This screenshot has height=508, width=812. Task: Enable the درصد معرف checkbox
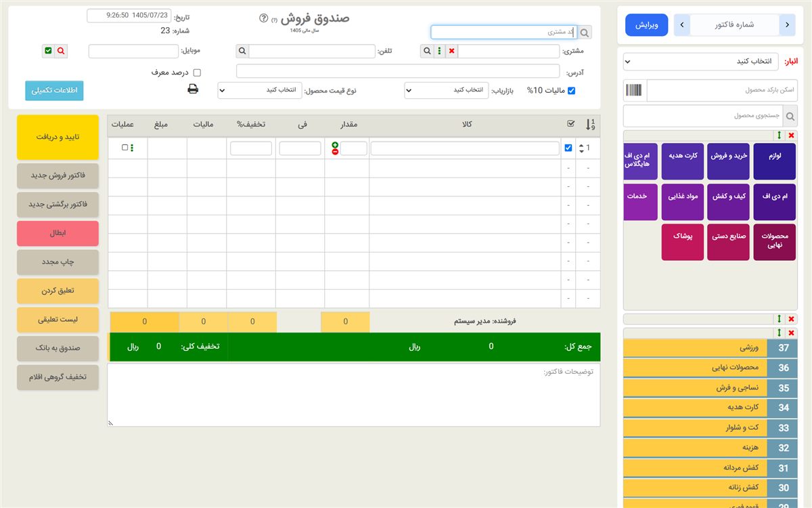197,72
